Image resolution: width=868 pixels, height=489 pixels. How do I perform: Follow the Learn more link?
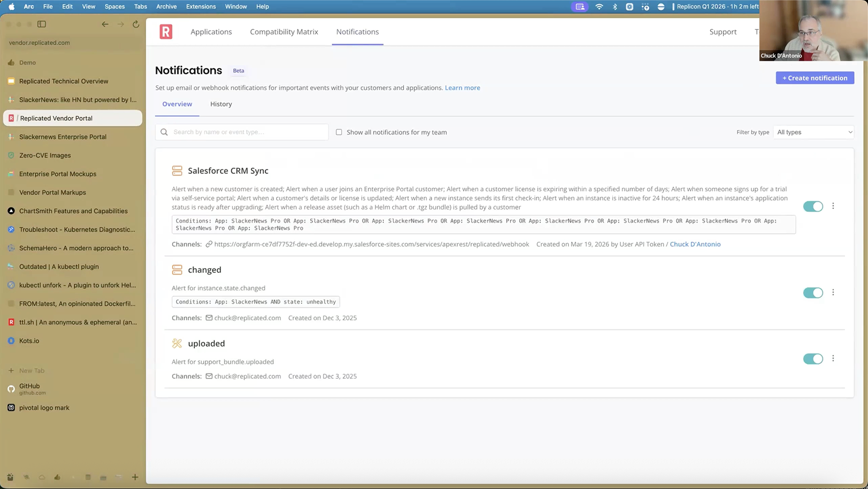pyautogui.click(x=462, y=88)
